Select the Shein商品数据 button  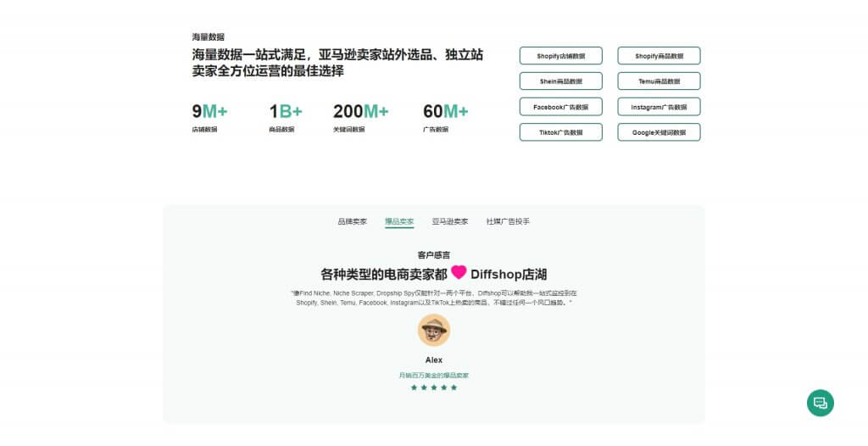pyautogui.click(x=560, y=81)
